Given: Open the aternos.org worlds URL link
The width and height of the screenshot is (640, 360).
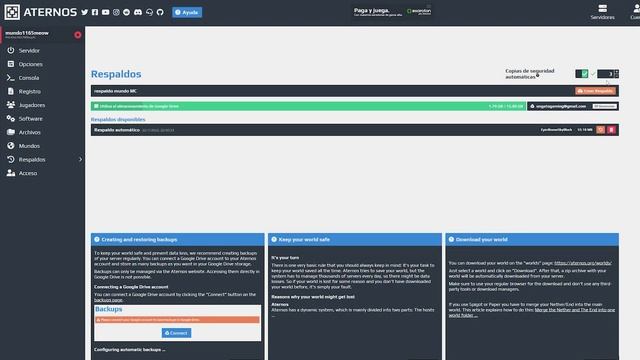Looking at the screenshot, I should 583,263.
